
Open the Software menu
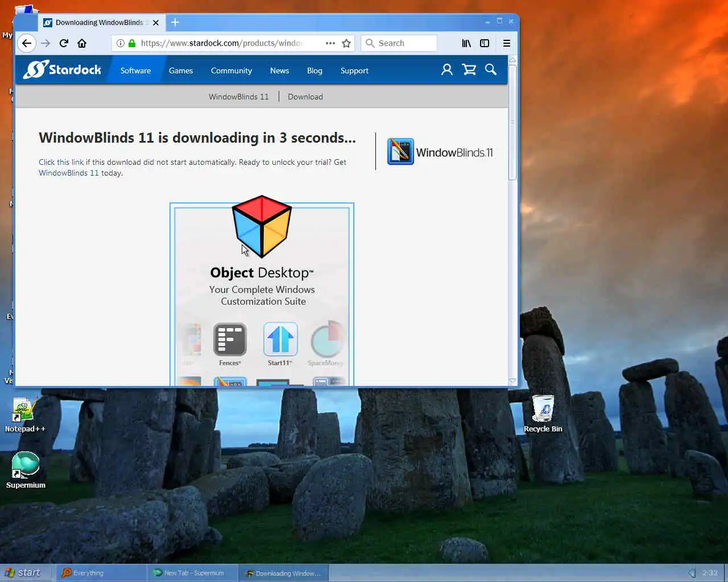[135, 70]
